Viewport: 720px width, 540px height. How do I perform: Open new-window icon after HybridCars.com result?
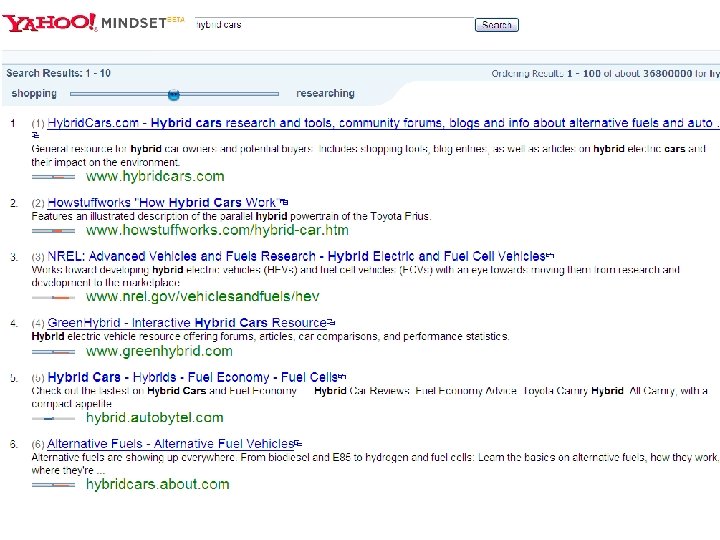point(35,135)
